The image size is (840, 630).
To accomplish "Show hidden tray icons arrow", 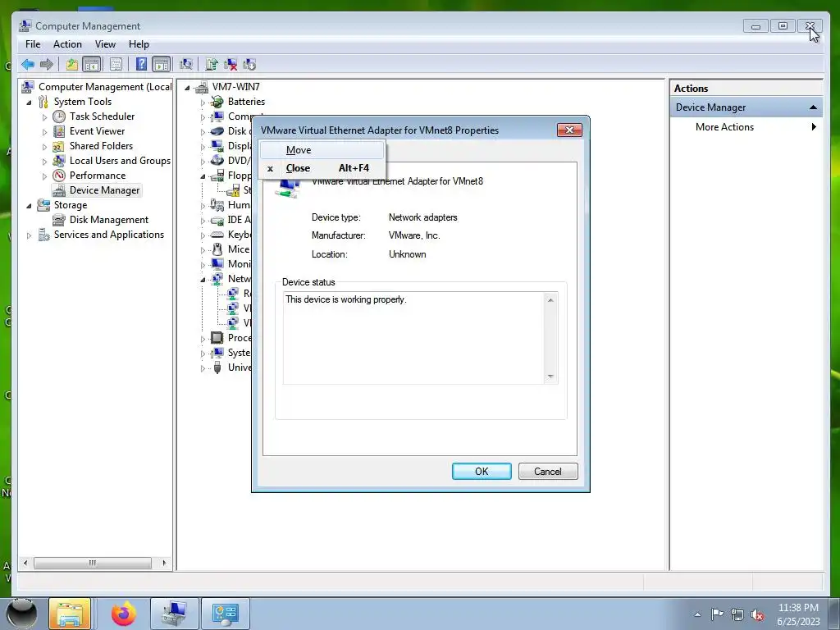I will coord(697,614).
